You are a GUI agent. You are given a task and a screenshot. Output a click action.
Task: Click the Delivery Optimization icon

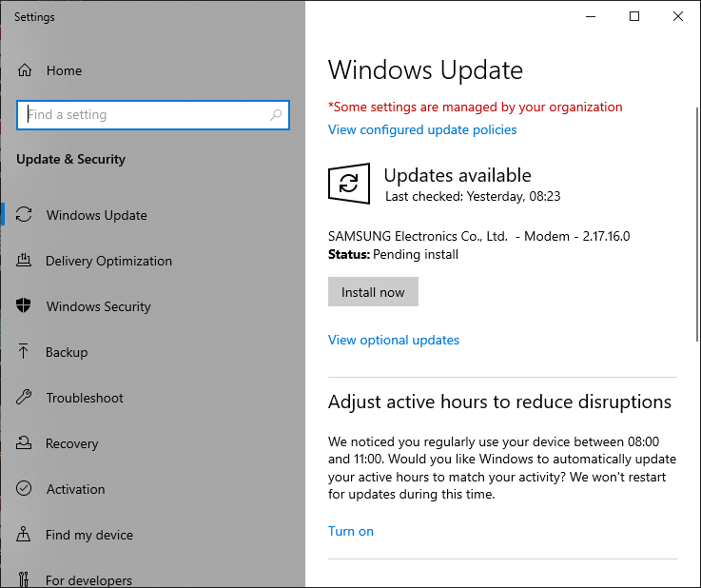[x=25, y=261]
